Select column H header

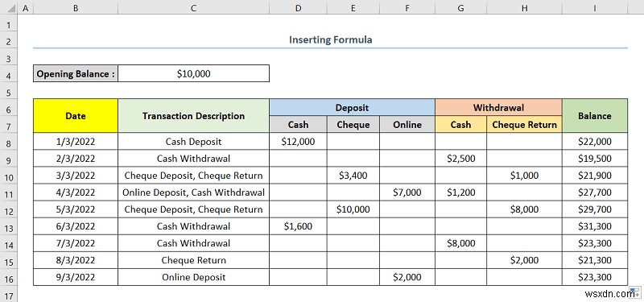tap(525, 8)
